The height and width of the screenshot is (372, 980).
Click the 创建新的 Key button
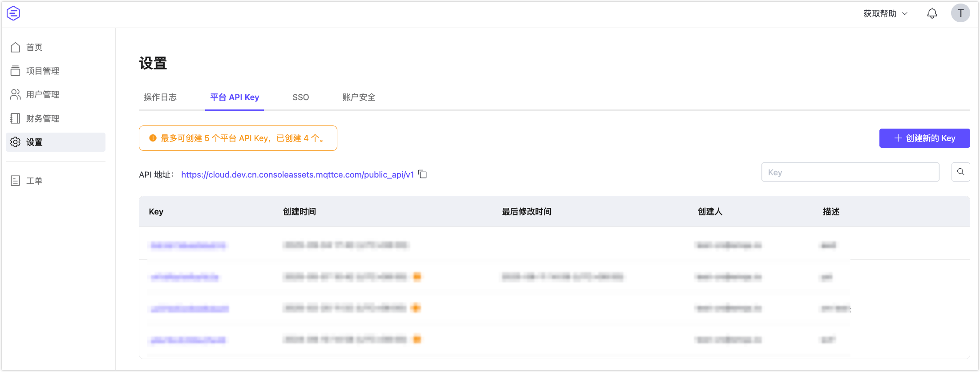924,138
